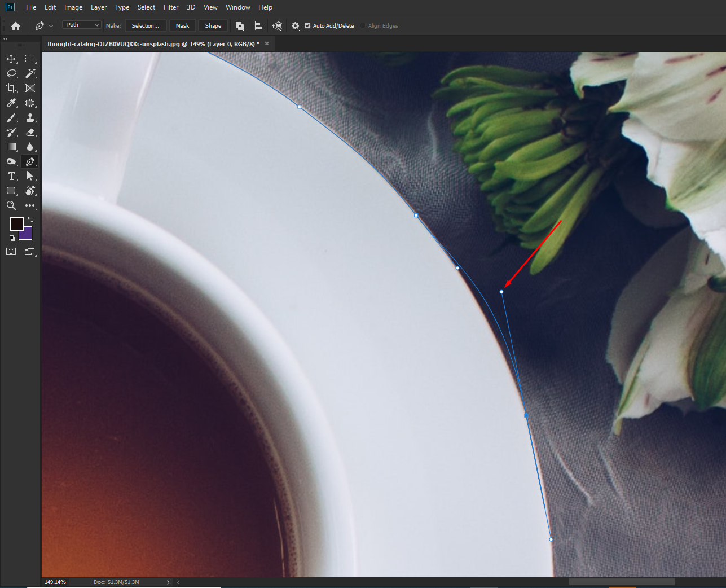726x588 pixels.
Task: Open the gear pen options popup
Action: pos(296,26)
